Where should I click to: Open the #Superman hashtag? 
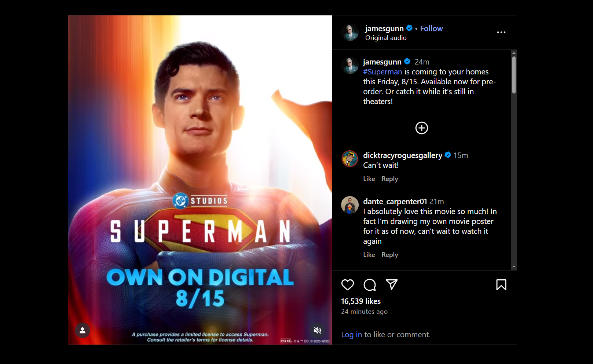click(x=382, y=72)
